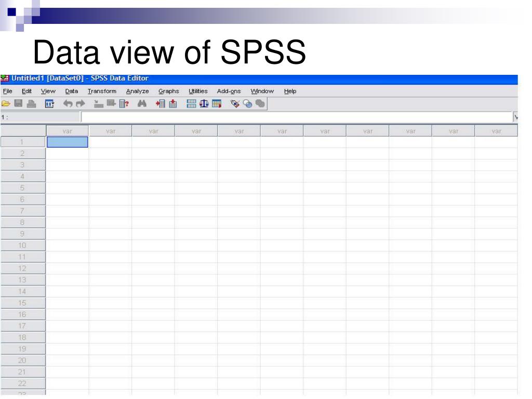
Task: Select row 20 header
Action: tap(23, 361)
